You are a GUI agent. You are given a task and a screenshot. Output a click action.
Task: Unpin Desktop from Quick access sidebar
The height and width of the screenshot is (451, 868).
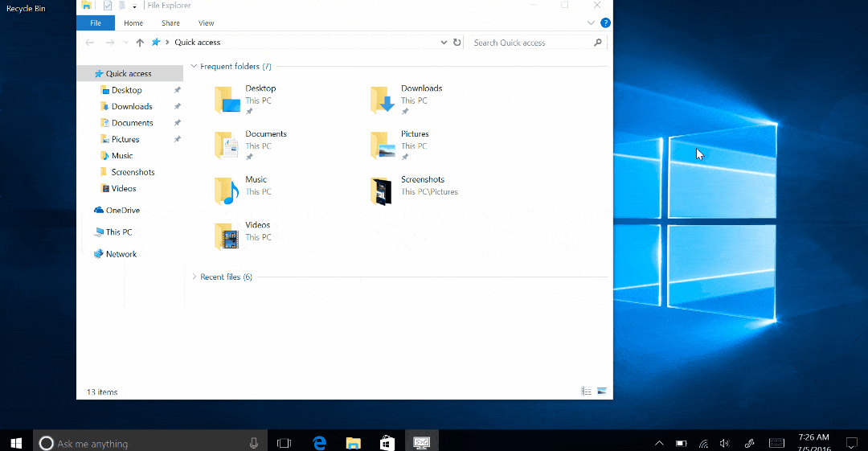coord(178,90)
